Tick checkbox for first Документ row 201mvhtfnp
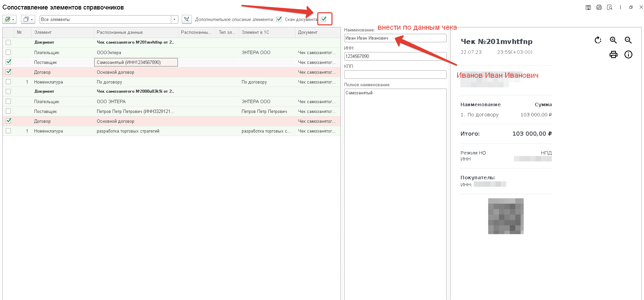Screen dimensions: 644x300 pos(8,43)
